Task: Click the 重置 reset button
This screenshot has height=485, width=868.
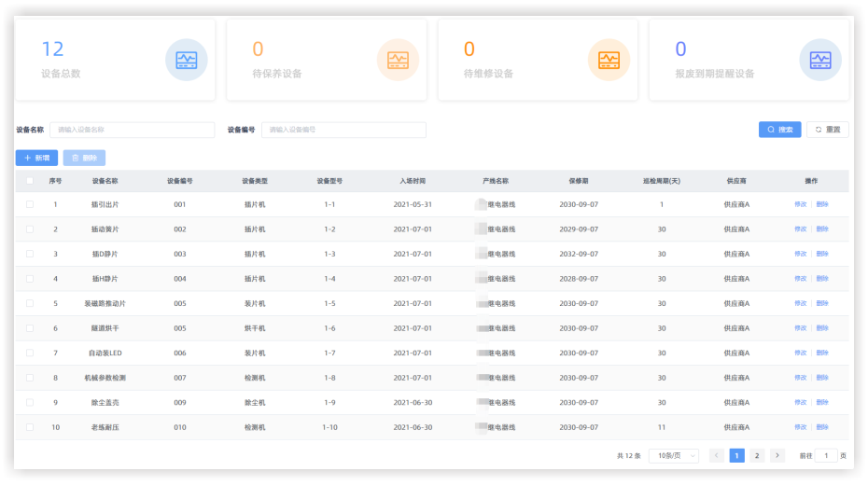Action: [827, 130]
